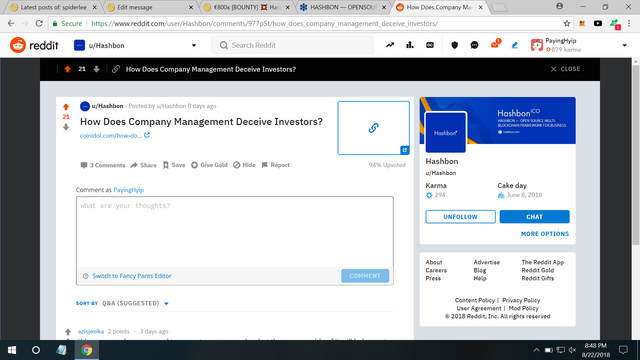Open the Popular trending arrow icon

click(x=390, y=45)
